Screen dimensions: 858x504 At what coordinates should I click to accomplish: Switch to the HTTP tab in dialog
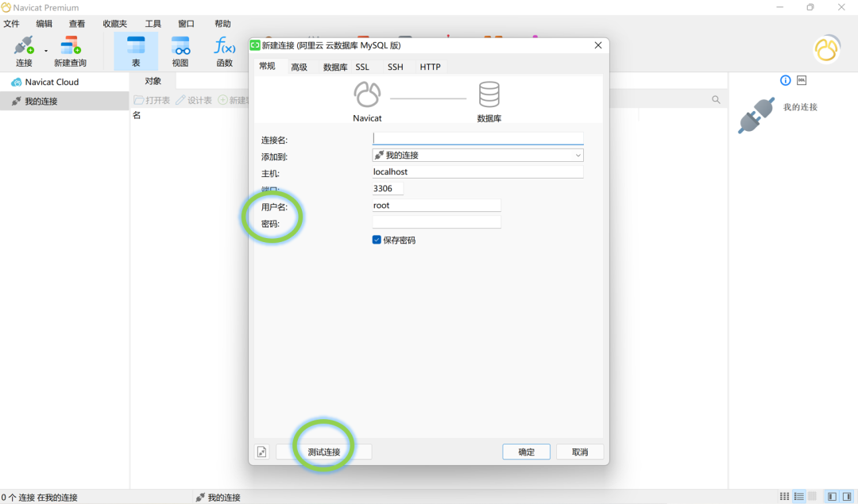click(430, 67)
